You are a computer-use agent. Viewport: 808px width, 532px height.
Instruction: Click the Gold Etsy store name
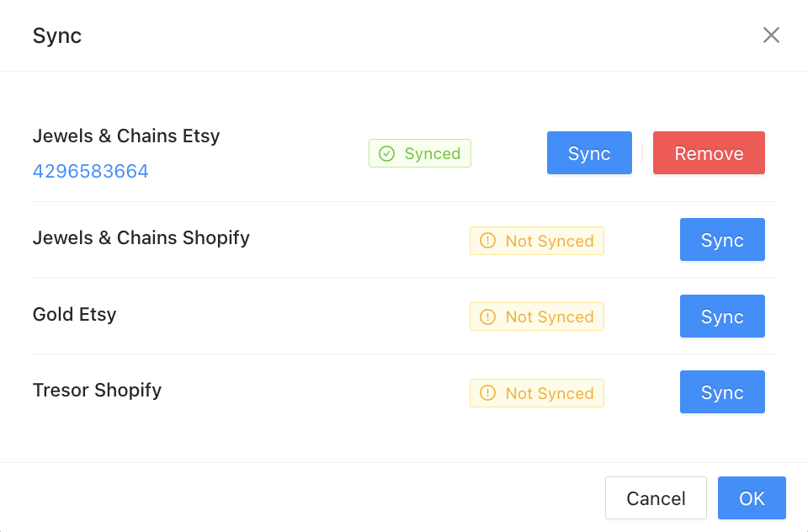[x=75, y=315]
